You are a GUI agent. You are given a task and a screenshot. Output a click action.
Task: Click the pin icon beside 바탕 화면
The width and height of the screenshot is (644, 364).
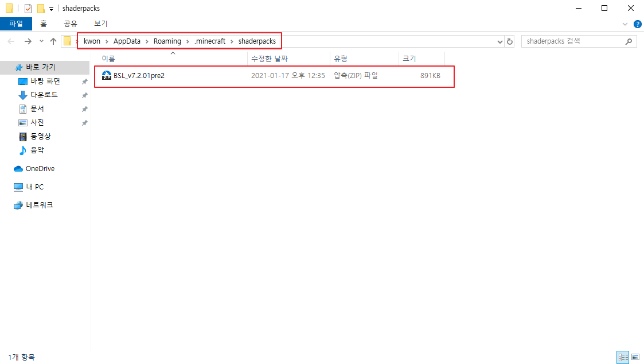pyautogui.click(x=85, y=82)
